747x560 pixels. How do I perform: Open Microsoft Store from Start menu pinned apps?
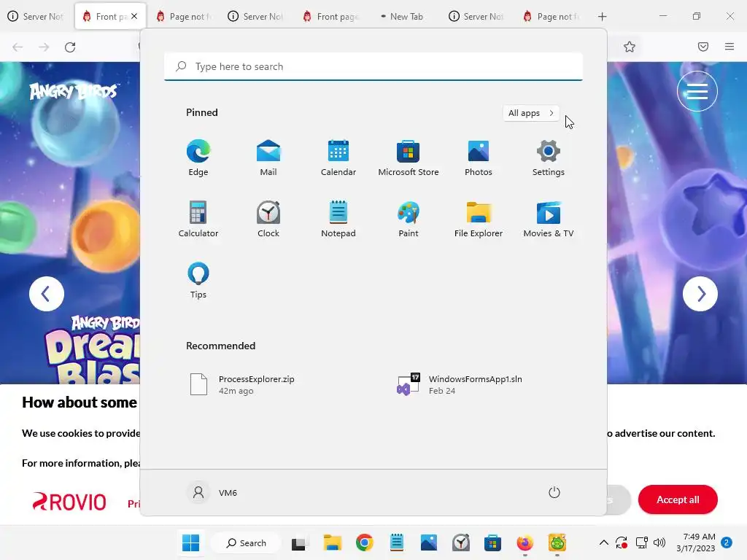(409, 158)
